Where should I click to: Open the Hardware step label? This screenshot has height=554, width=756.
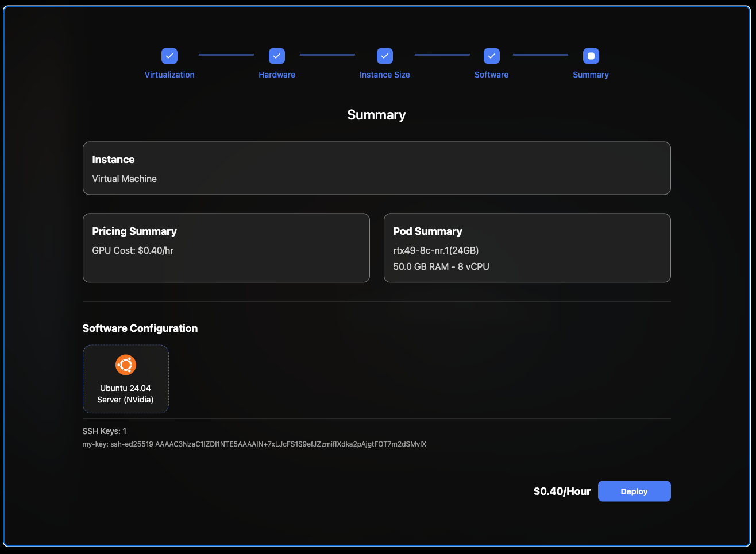click(277, 75)
